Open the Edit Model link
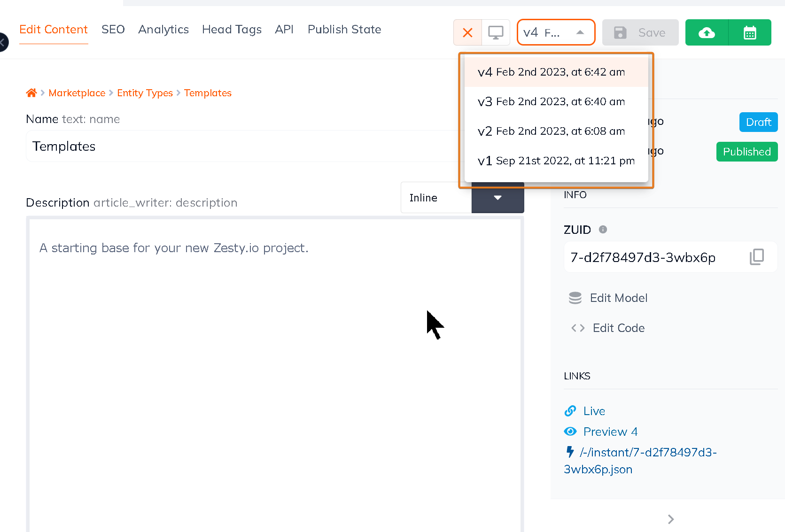The image size is (785, 532). tap(618, 298)
